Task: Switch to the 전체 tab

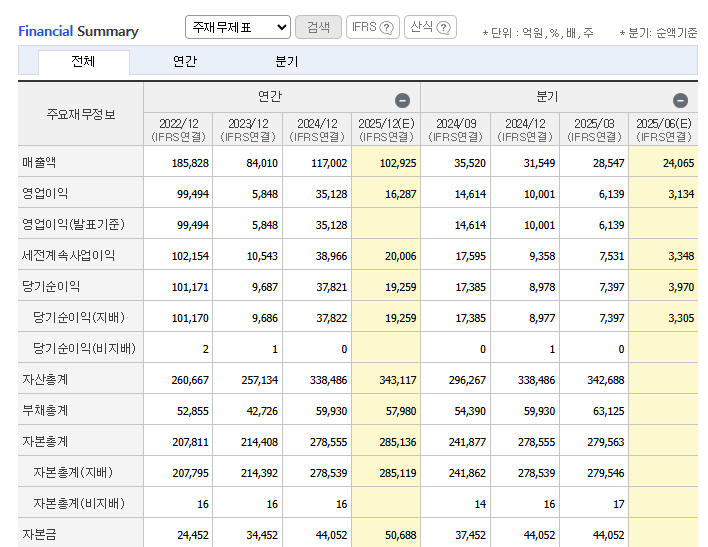Action: click(x=84, y=61)
